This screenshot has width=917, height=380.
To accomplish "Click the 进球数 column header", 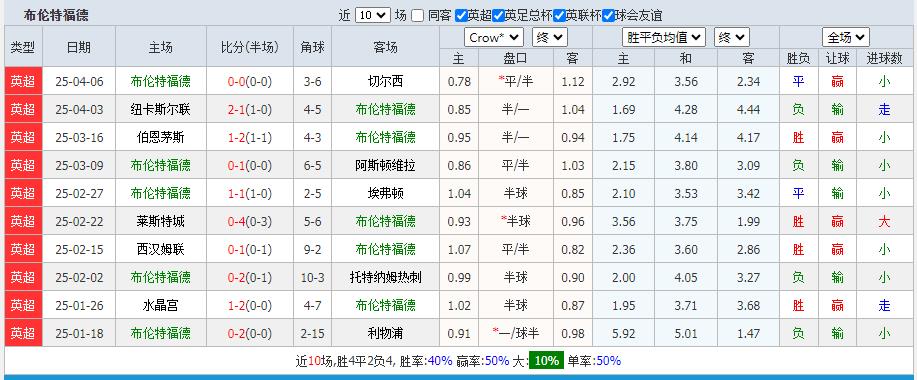I will tap(884, 58).
